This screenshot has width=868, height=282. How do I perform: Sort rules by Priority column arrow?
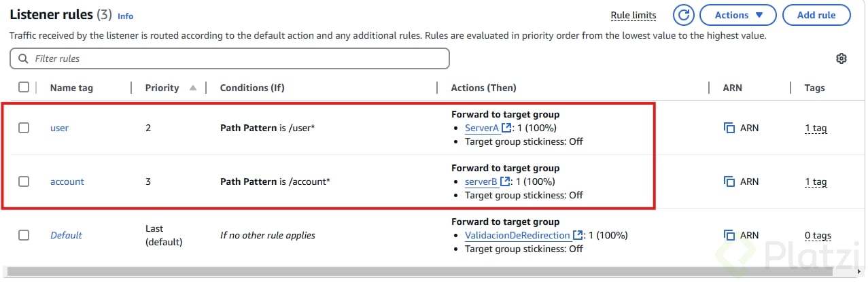(193, 88)
